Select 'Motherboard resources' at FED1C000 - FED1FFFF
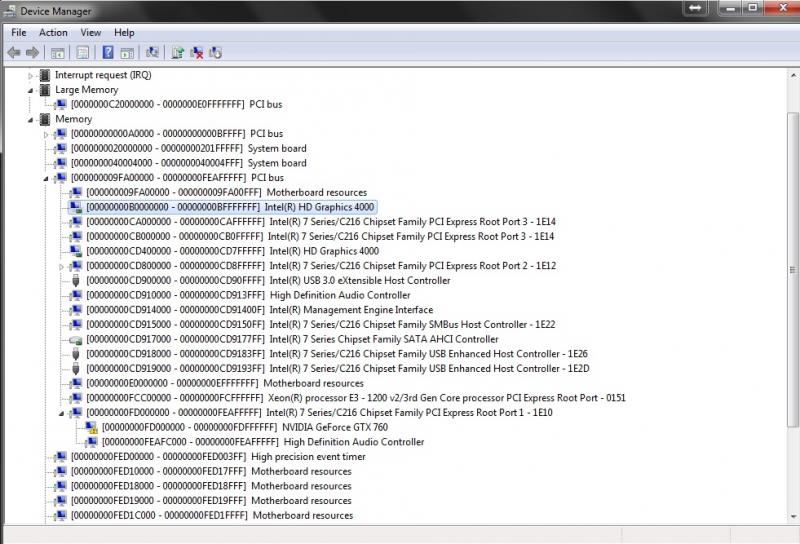 (x=212, y=515)
